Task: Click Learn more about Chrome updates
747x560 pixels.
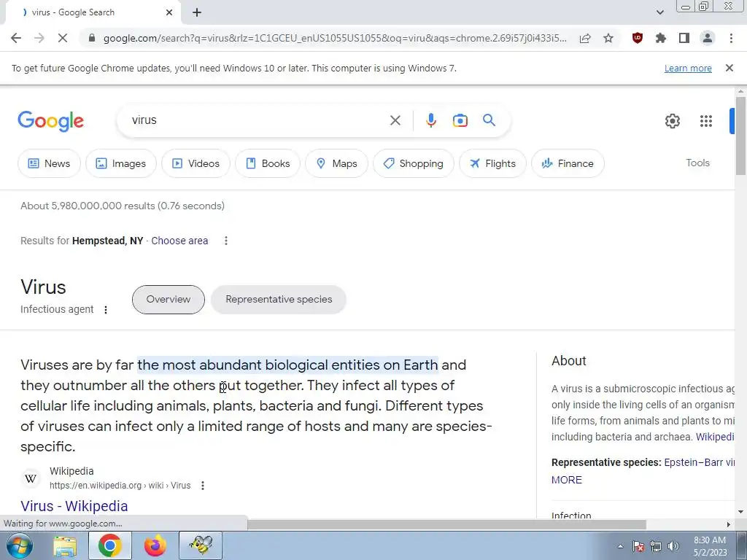Action: coord(688,68)
